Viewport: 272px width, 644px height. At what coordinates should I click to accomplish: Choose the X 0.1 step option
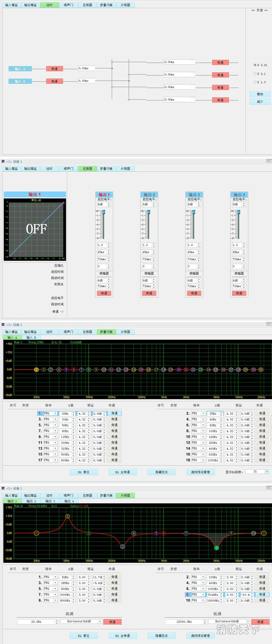[x=255, y=74]
